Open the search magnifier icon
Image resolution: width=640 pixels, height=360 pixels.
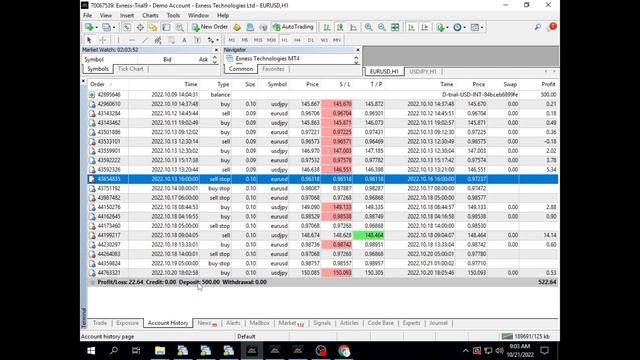[x=538, y=27]
